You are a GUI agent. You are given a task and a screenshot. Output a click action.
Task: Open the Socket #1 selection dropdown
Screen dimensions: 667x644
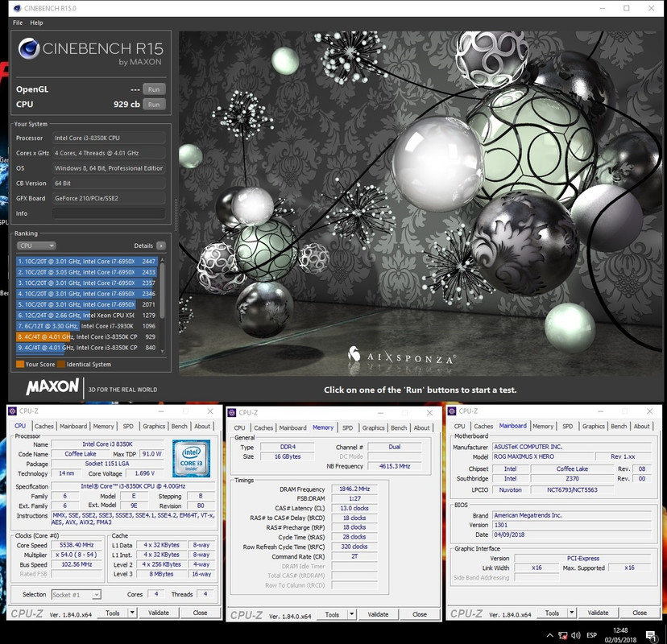(x=77, y=595)
